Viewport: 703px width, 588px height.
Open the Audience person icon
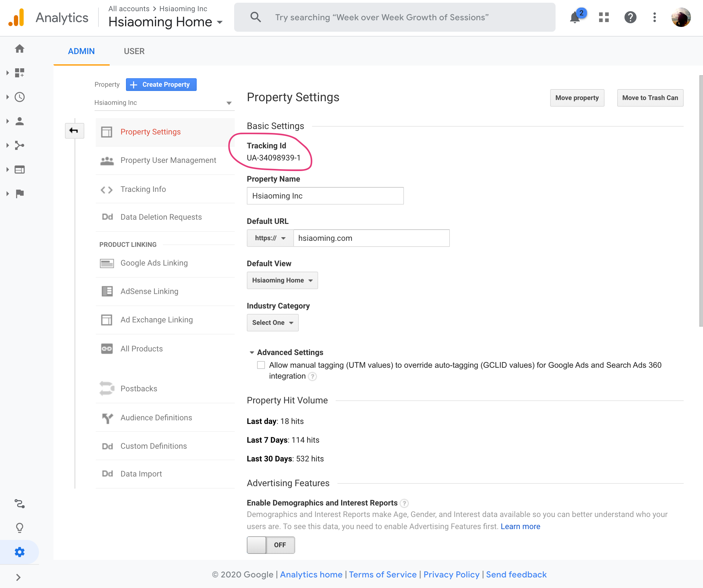(x=20, y=121)
